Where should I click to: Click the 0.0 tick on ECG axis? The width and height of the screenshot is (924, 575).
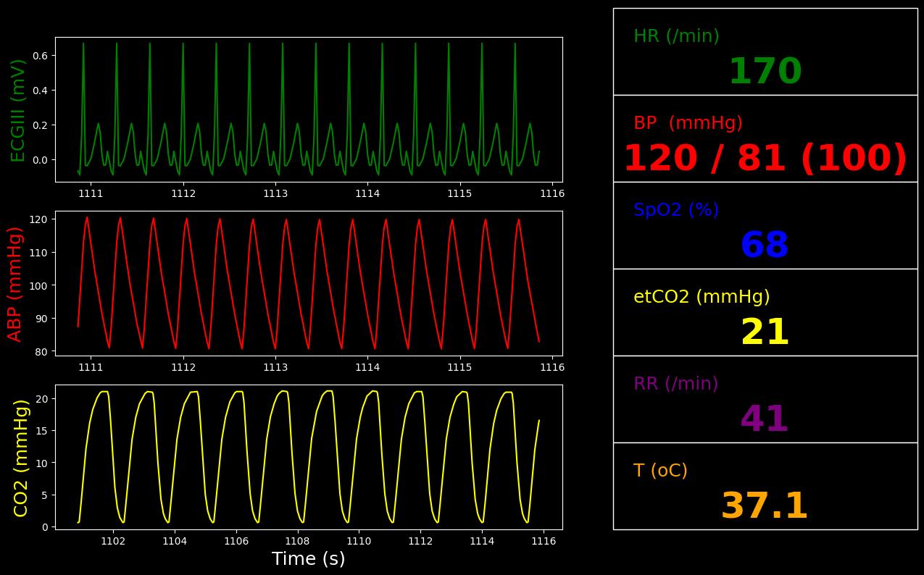40,160
